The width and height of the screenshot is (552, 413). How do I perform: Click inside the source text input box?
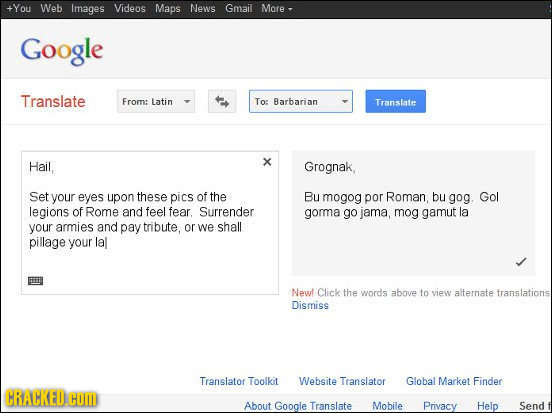pyautogui.click(x=150, y=223)
